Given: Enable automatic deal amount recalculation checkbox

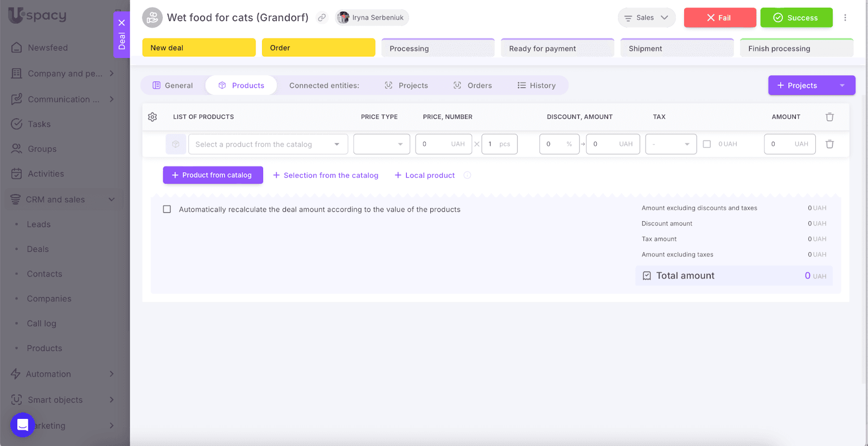Looking at the screenshot, I should point(167,209).
